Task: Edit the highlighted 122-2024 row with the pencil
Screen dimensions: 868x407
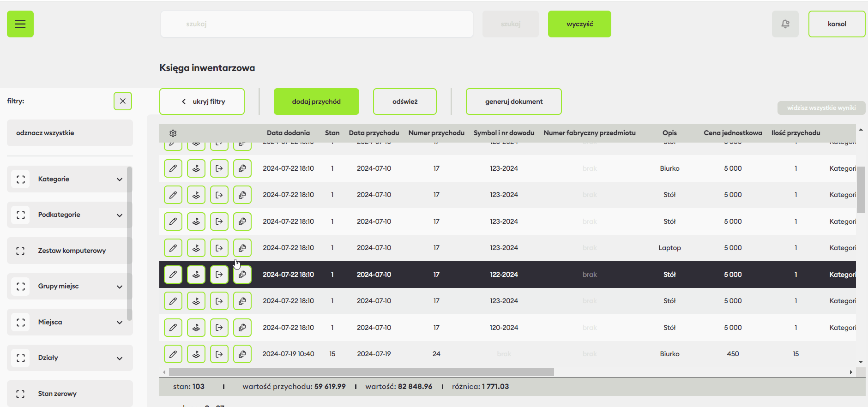Action: pos(173,275)
